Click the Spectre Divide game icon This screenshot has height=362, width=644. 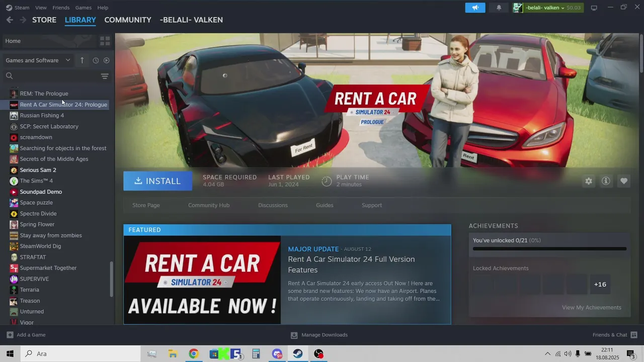point(14,214)
